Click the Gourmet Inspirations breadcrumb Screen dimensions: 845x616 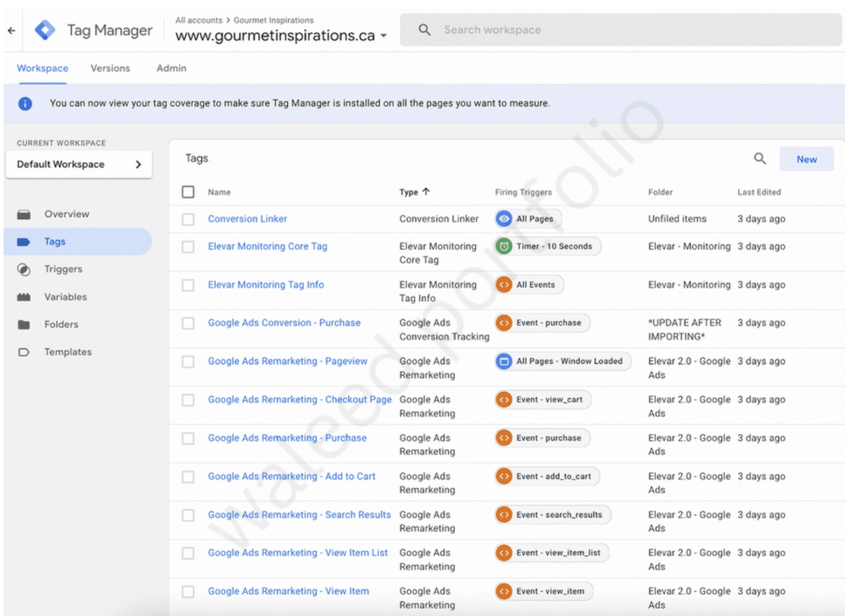click(x=273, y=21)
